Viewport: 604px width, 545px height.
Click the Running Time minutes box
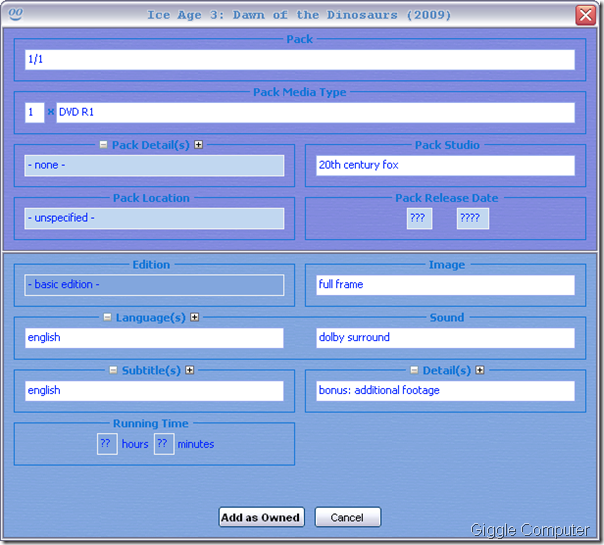tap(164, 444)
